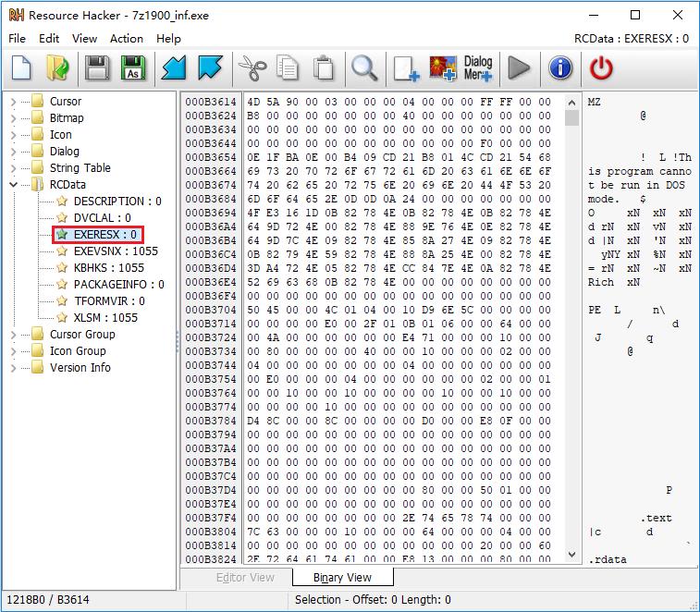Click the Copy pages icon
The height and width of the screenshot is (612, 700).
pyautogui.click(x=287, y=68)
